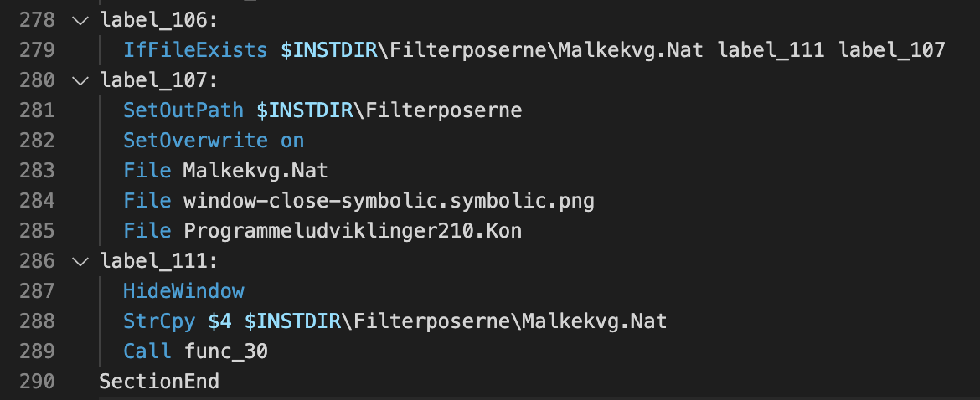980x400 pixels.
Task: Fold the label_111 block at line 286
Action: tap(80, 262)
